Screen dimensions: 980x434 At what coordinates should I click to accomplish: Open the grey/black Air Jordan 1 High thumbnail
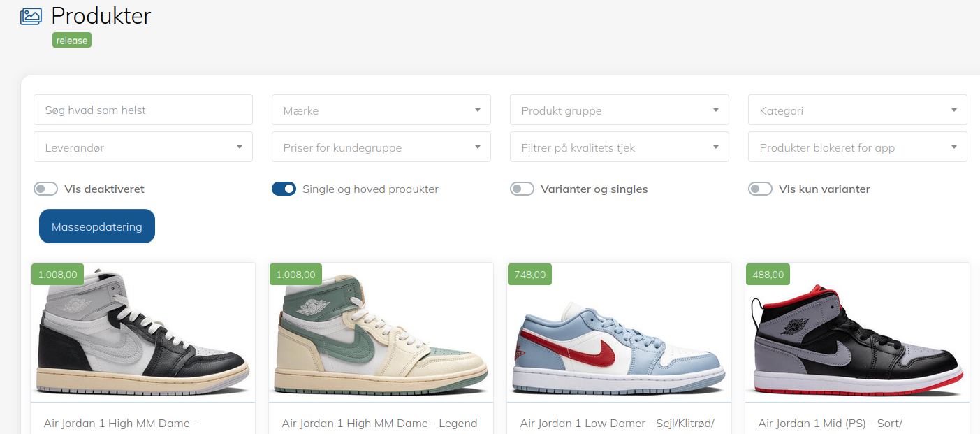(142, 333)
